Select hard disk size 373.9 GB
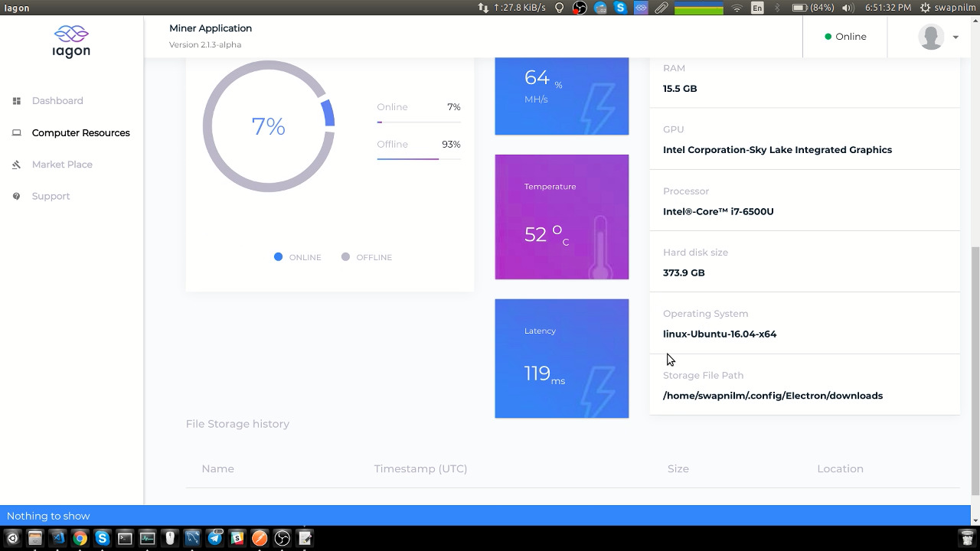 coord(684,272)
